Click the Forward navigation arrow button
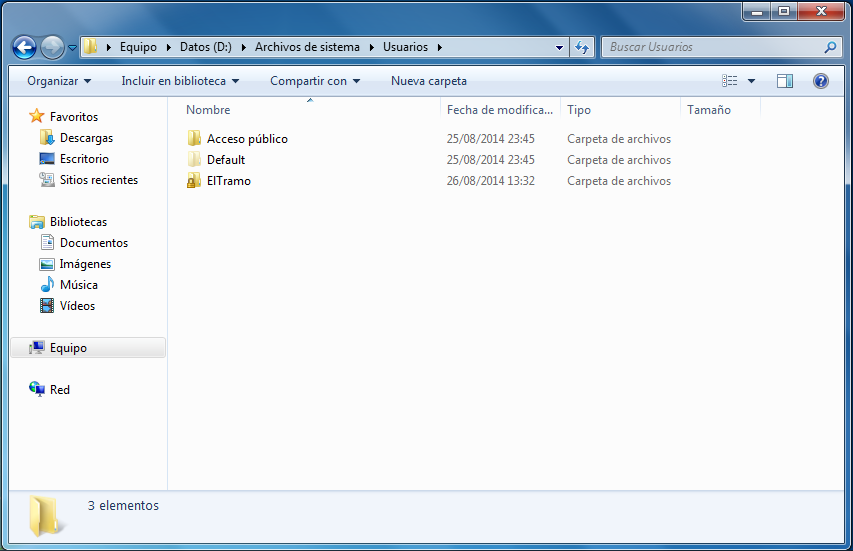Viewport: 853px width, 551px height. pos(52,48)
